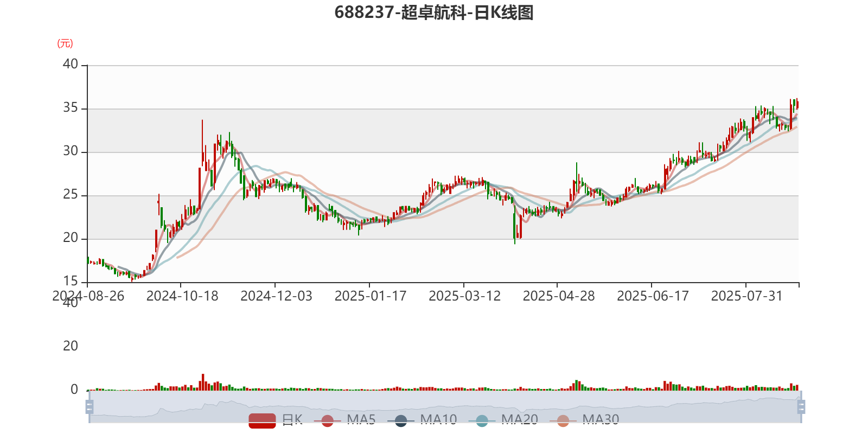
Task: Click the 35 price axis label
Action: (x=71, y=108)
